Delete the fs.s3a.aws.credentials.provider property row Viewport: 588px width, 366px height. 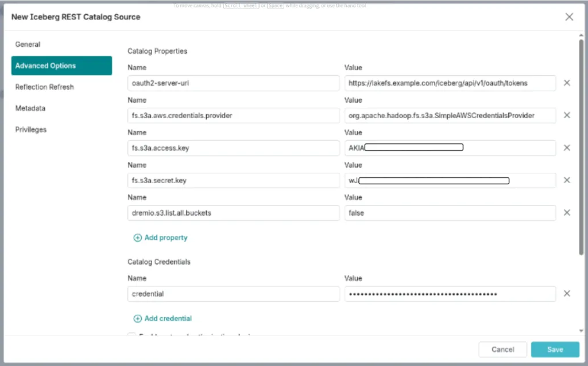pyautogui.click(x=567, y=115)
